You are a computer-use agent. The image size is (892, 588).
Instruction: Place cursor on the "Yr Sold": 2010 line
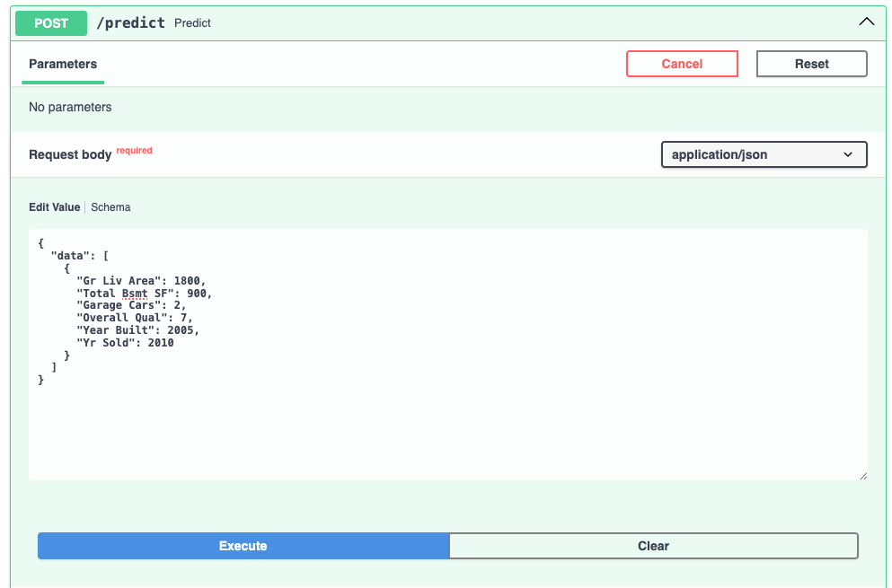click(125, 343)
